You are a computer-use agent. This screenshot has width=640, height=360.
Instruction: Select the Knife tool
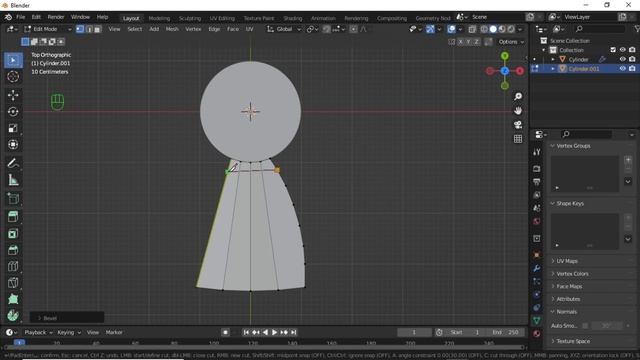[x=13, y=282]
